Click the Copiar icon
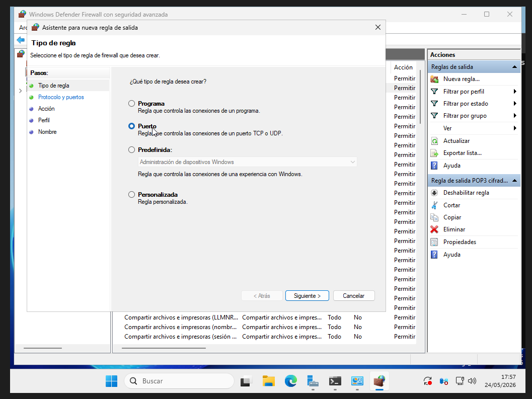The width and height of the screenshot is (532, 399). [434, 217]
